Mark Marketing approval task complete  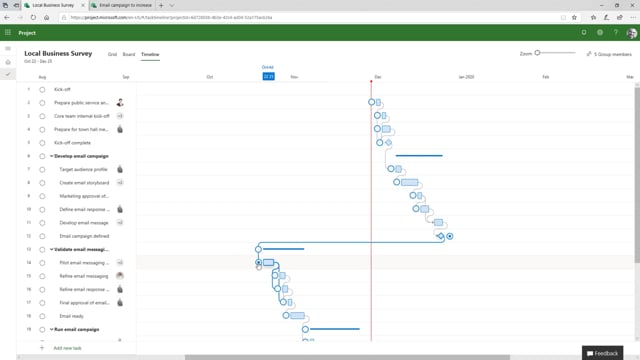[42, 196]
